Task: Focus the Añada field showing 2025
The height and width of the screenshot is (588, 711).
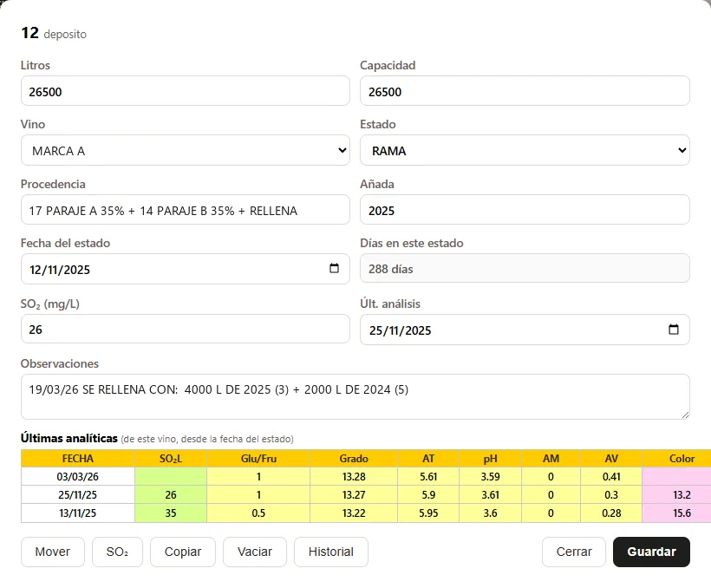Action: [x=525, y=210]
